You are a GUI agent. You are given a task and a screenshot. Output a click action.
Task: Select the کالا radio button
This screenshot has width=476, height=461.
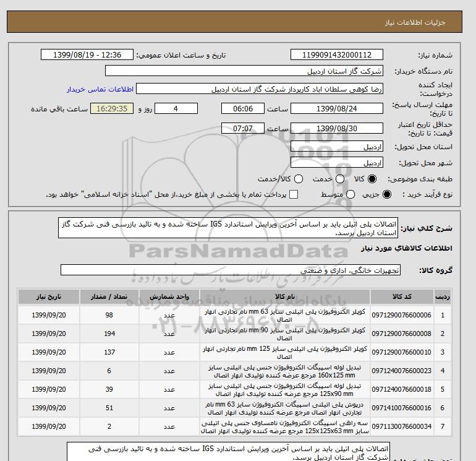click(372, 179)
